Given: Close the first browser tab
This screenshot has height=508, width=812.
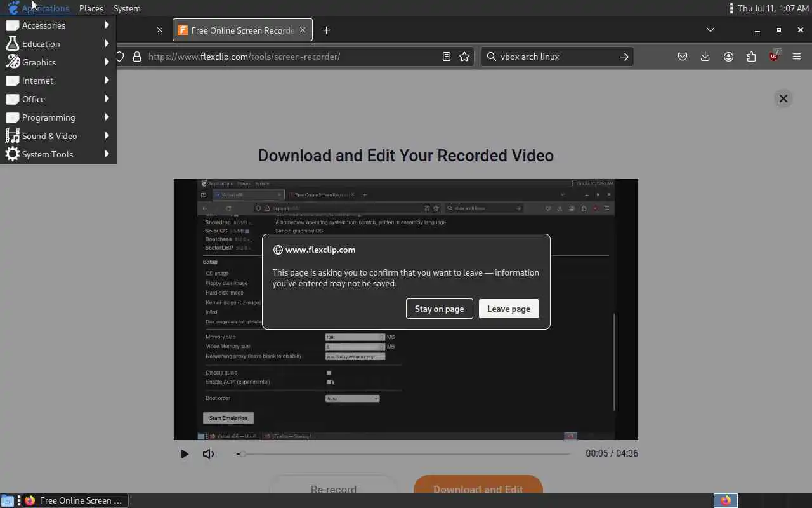Looking at the screenshot, I should 160,30.
